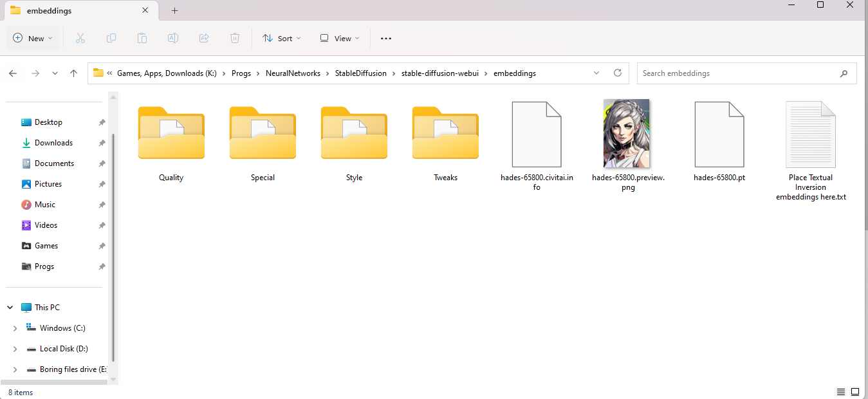
Task: Click the 8 items status text
Action: (21, 393)
